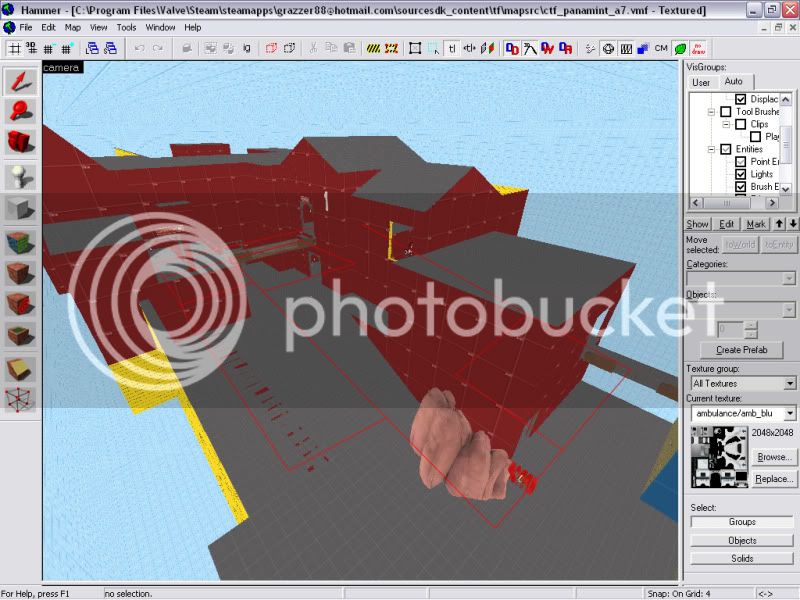Open the Tools menu
Image resolution: width=800 pixels, height=600 pixels.
[126, 28]
